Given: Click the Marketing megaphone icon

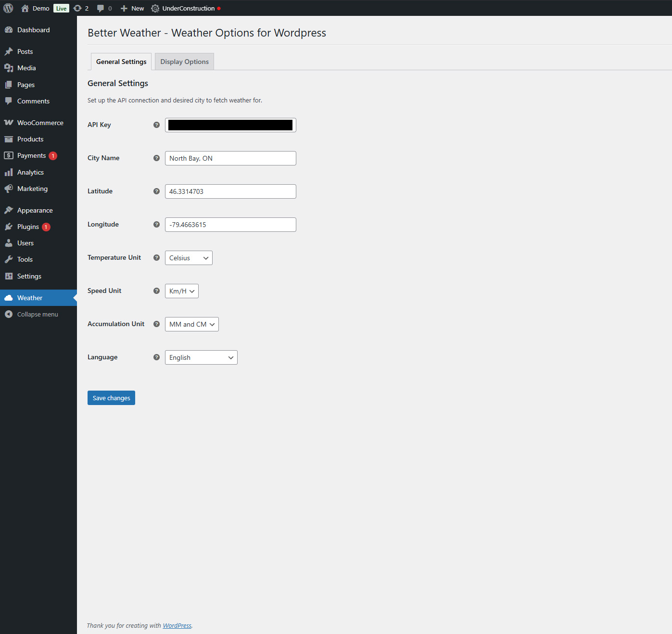Looking at the screenshot, I should tap(9, 189).
